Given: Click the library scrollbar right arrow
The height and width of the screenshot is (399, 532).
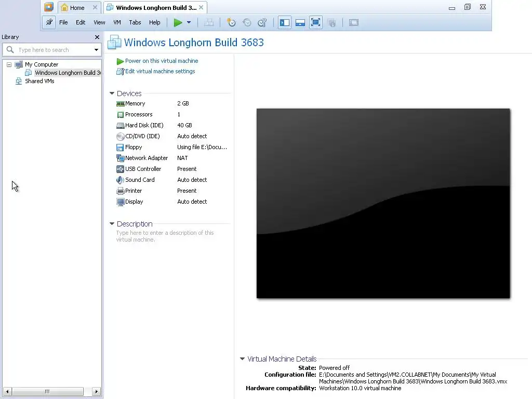Looking at the screenshot, I should (x=96, y=392).
